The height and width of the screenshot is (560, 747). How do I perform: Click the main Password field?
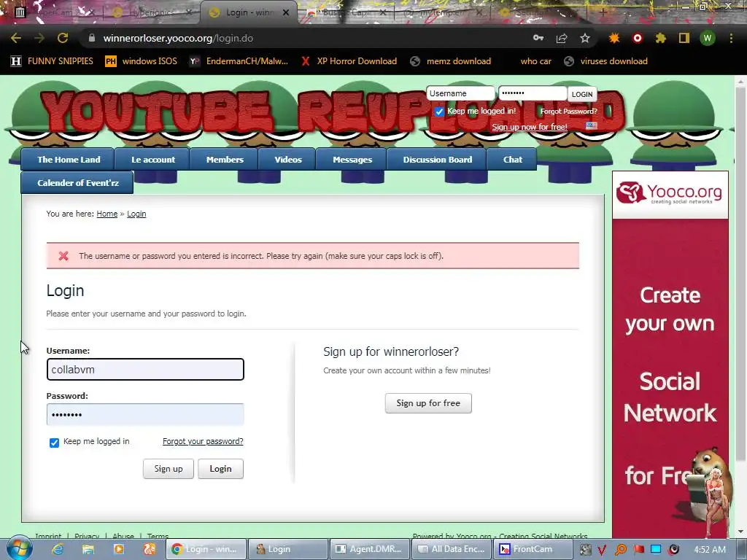coord(145,414)
